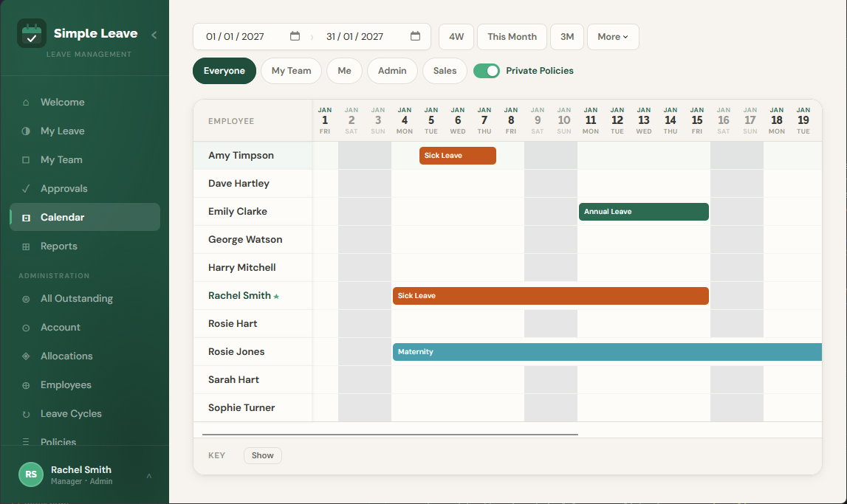The height and width of the screenshot is (504, 847).
Task: Click the end date field 31/01/2027
Action: pos(355,37)
